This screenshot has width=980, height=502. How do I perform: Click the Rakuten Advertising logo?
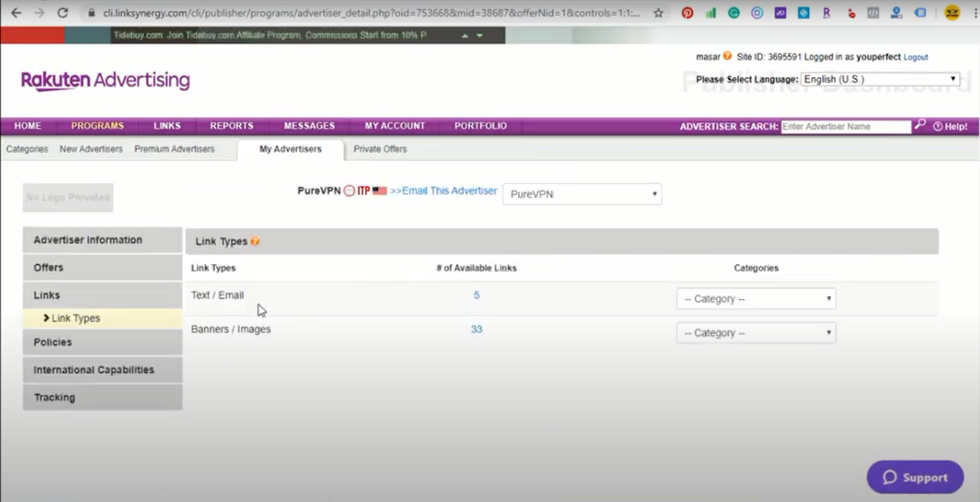click(x=105, y=81)
